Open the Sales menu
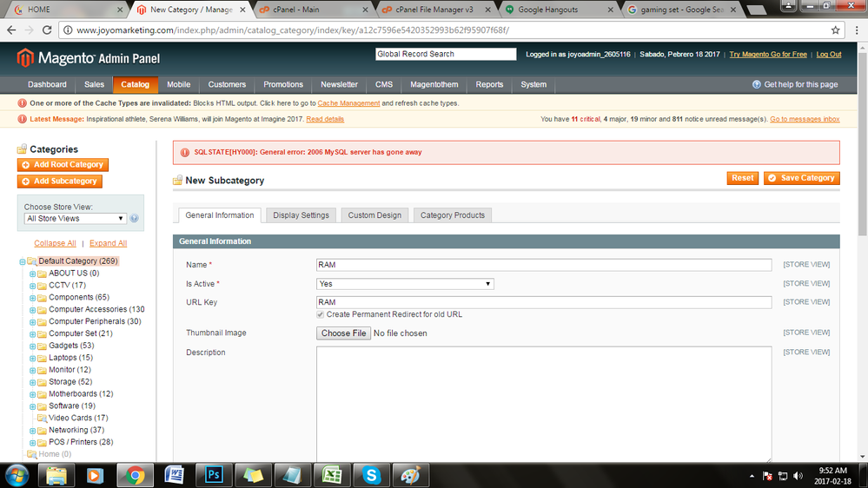 click(x=94, y=84)
